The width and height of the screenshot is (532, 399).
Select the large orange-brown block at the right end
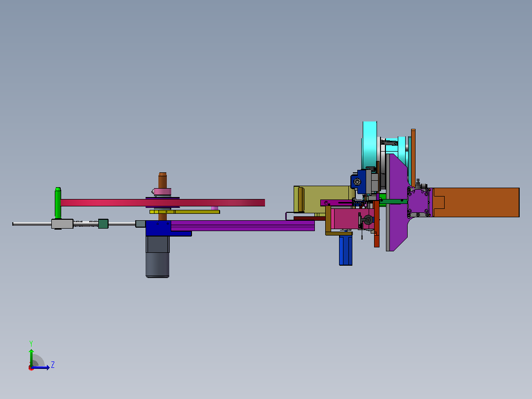pyautogui.click(x=476, y=202)
